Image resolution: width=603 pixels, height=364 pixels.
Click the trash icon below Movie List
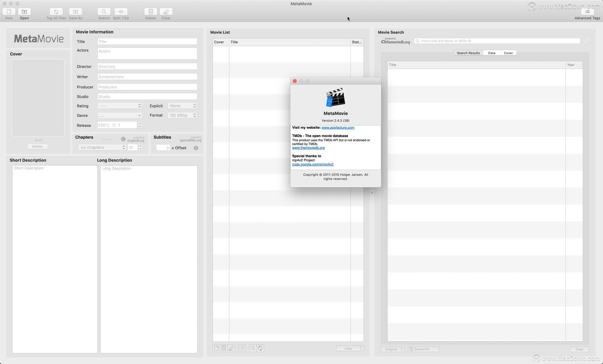(224, 348)
